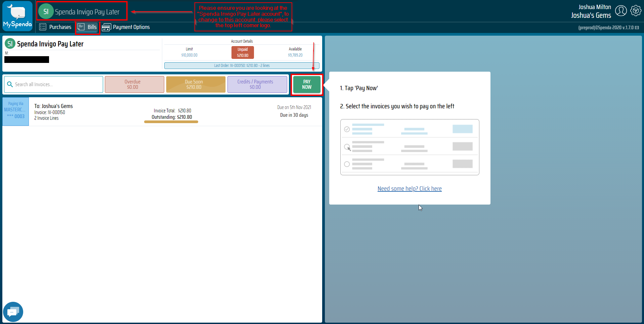Click the Joshua Milton user name

click(595, 7)
